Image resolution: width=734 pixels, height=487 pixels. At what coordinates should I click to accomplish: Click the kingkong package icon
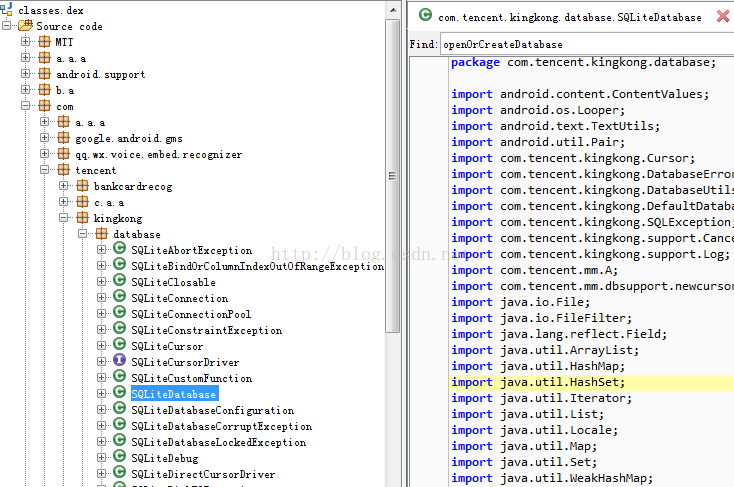click(82, 218)
